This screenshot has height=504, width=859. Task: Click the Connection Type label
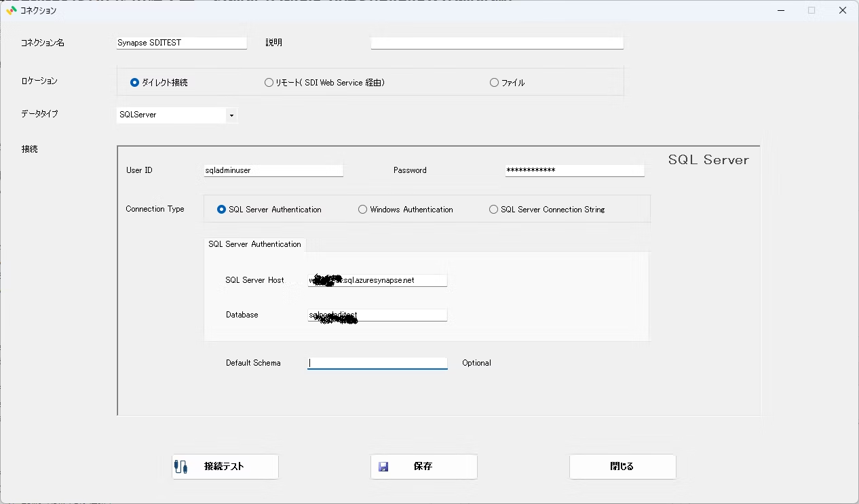[x=155, y=209]
